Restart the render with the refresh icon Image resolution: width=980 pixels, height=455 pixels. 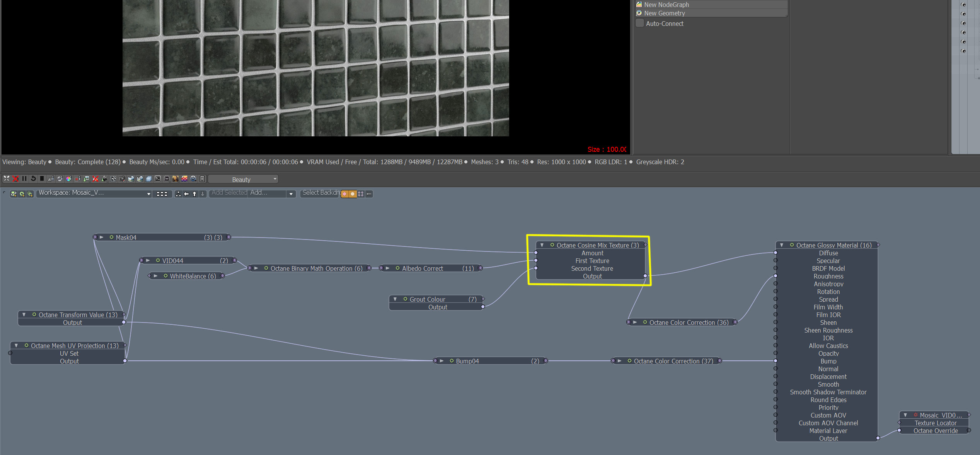(33, 178)
